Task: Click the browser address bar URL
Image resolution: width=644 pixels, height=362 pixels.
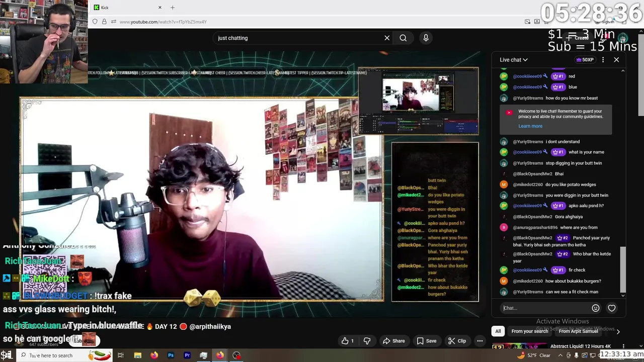Action: coord(163,22)
